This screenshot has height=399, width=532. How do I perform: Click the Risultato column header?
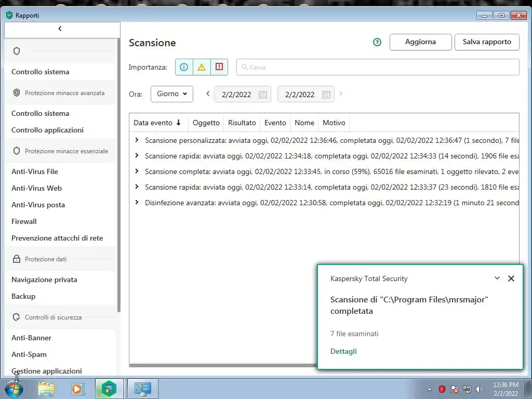tap(242, 123)
